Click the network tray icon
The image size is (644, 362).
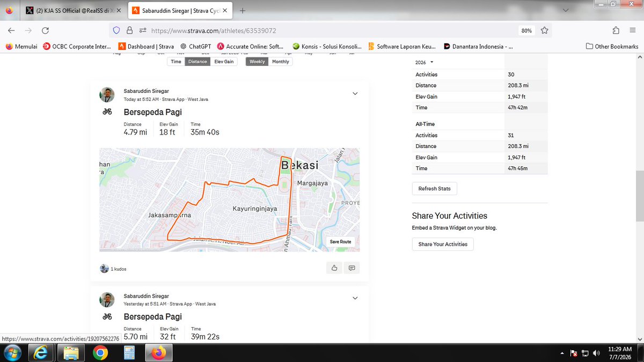(585, 353)
